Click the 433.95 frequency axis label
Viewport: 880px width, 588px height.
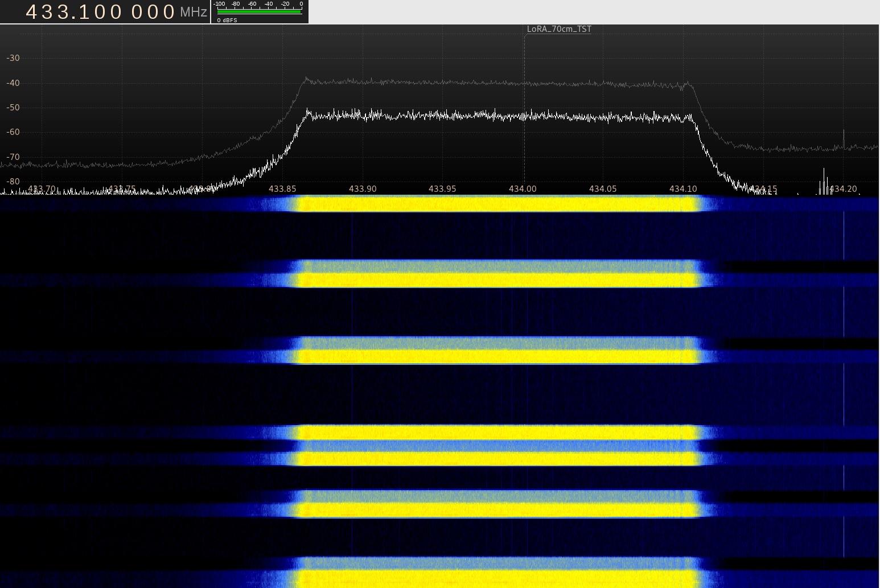tap(442, 189)
